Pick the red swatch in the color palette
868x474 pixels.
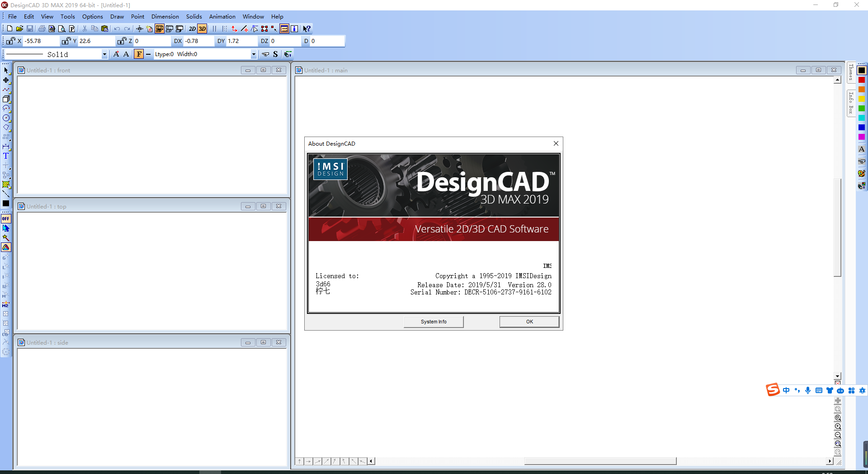pos(861,80)
